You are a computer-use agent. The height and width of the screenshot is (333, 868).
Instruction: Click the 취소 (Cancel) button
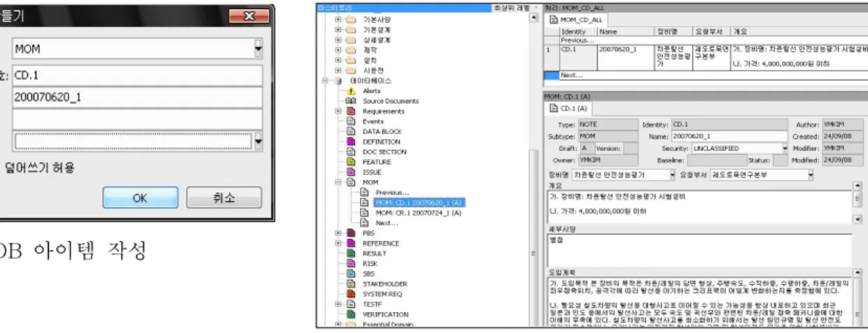(223, 198)
